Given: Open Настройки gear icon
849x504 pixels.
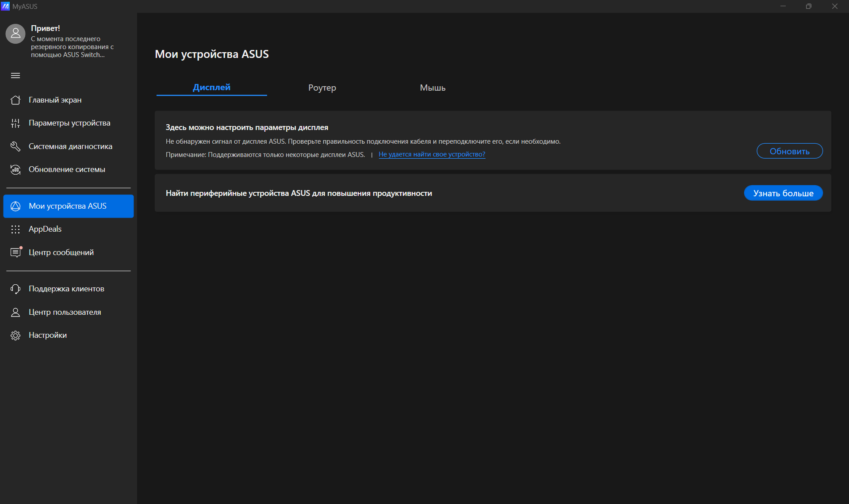Looking at the screenshot, I should (x=15, y=336).
